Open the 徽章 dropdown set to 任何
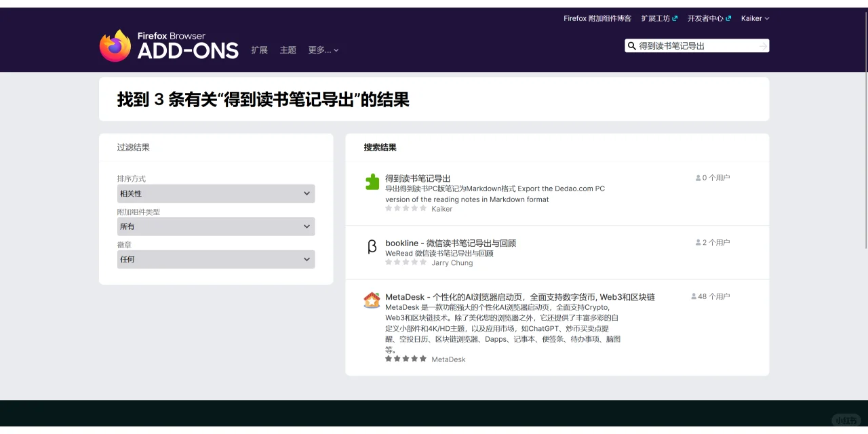The width and height of the screenshot is (868, 434). point(216,259)
